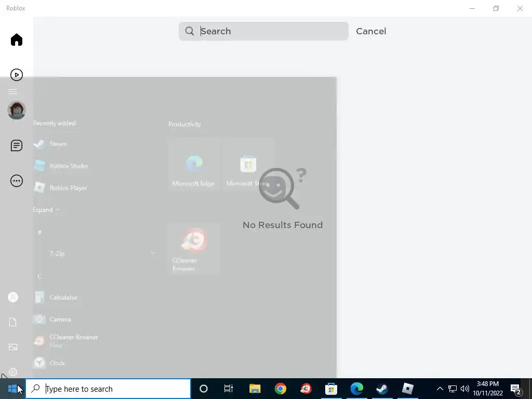This screenshot has height=399, width=532.
Task: Expand the 7-Zip folder chevron
Action: point(153,253)
